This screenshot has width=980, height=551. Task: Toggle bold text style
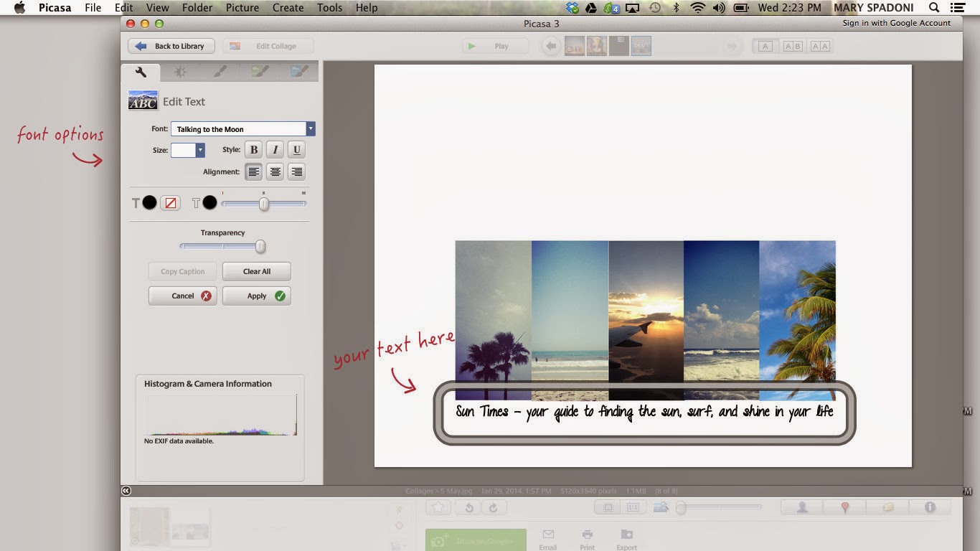pos(253,149)
